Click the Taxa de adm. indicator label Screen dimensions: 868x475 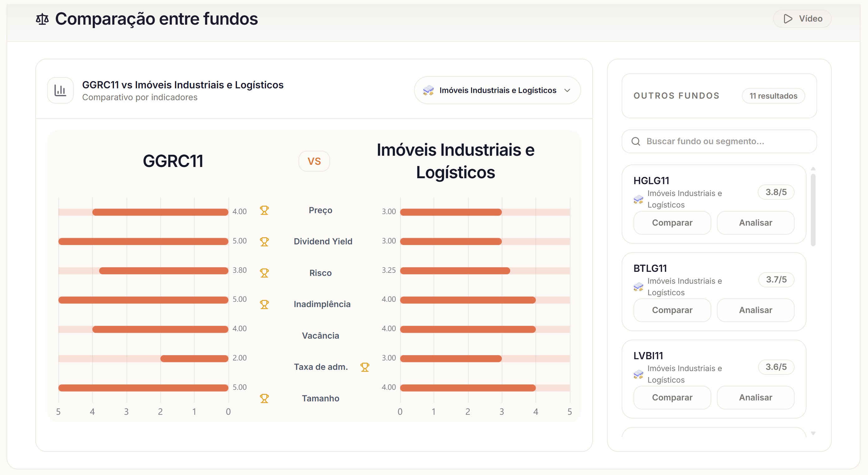(x=320, y=367)
